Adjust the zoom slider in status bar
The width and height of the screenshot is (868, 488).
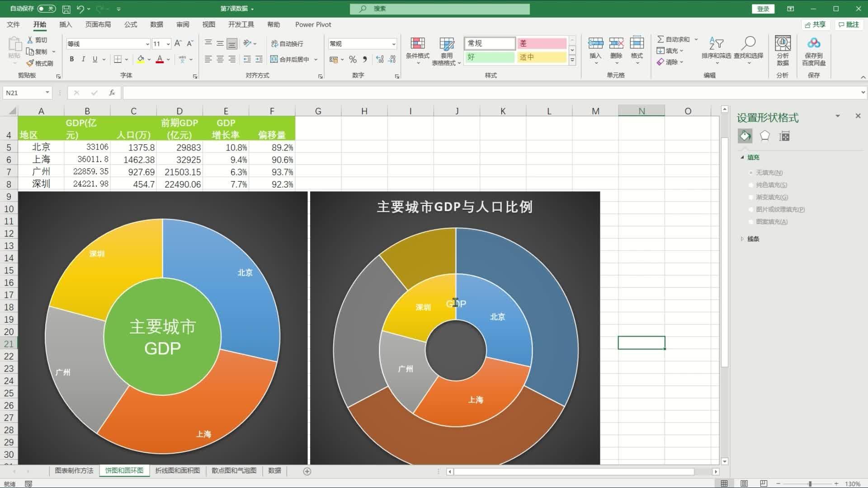coord(810,483)
